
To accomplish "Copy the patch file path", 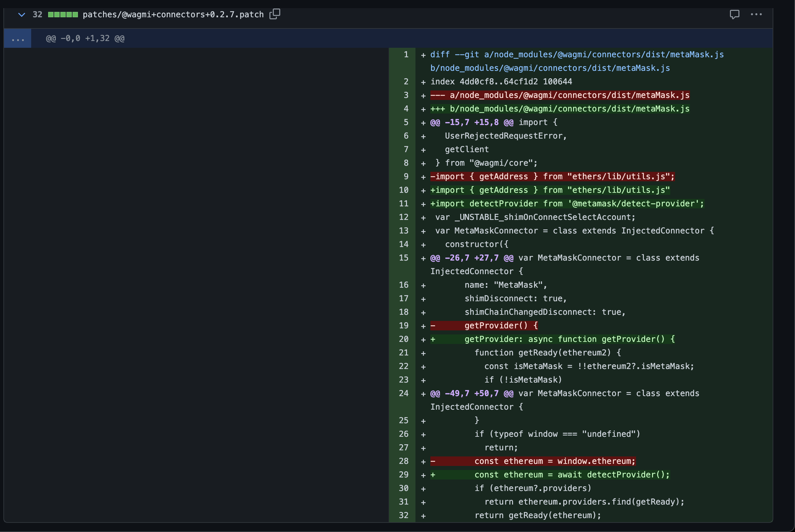I will coord(274,14).
